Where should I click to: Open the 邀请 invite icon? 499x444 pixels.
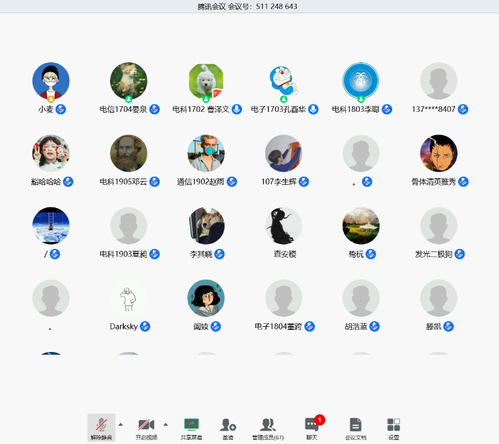(228, 429)
